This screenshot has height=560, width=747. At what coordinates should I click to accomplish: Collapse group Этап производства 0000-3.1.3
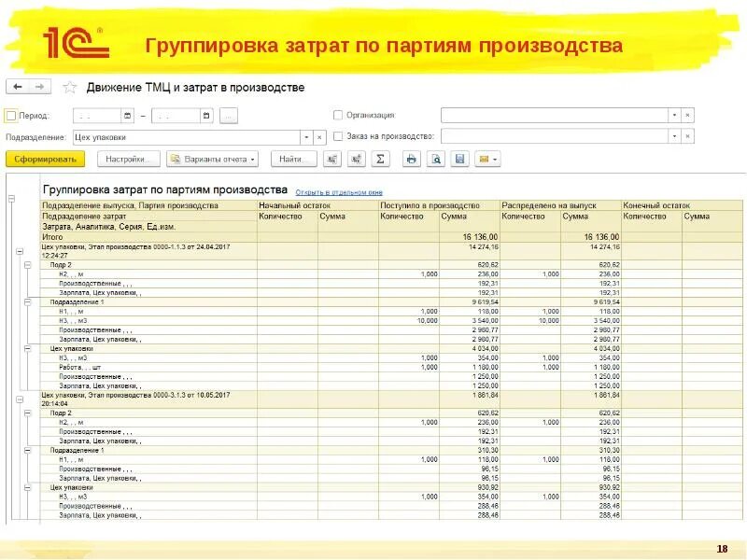click(x=20, y=399)
